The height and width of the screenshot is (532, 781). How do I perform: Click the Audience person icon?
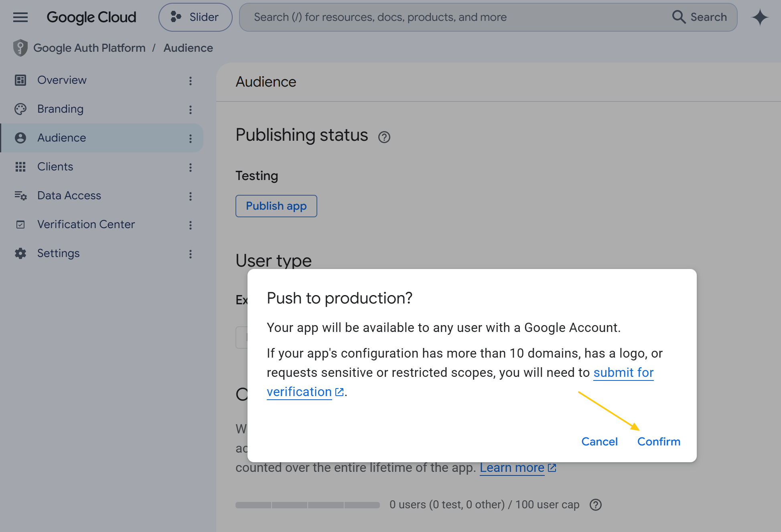point(20,138)
